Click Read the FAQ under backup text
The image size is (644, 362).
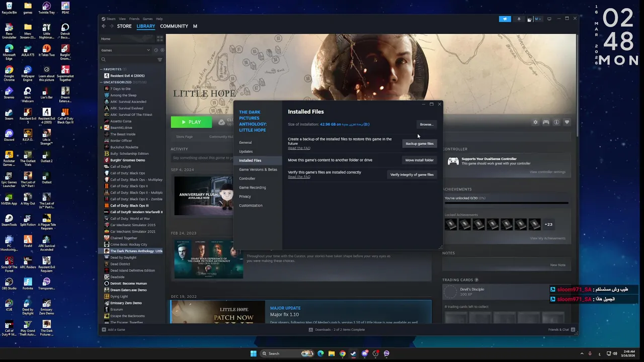[x=299, y=148]
